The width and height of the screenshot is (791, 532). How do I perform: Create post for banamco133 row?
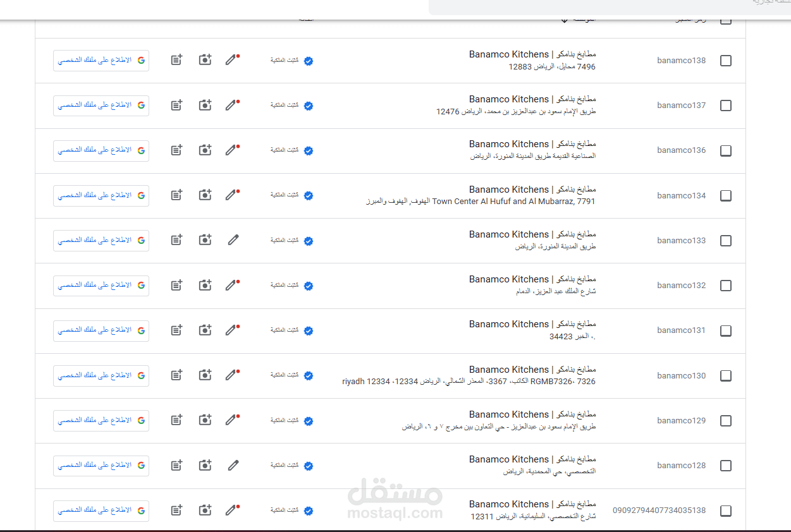click(x=176, y=240)
